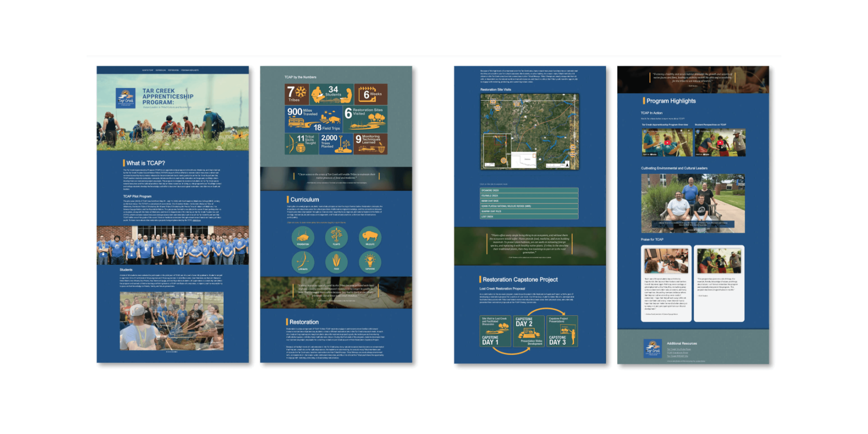Select the Restoration nav item
868x434 pixels.
tap(173, 70)
